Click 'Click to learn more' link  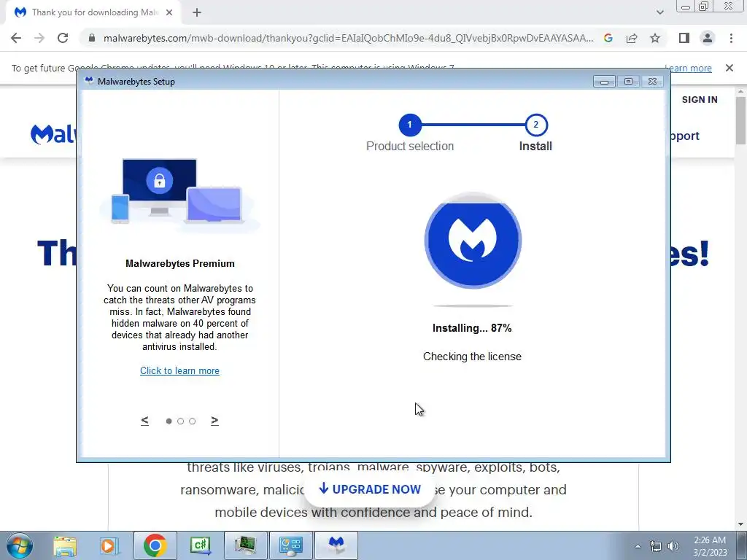[179, 370]
